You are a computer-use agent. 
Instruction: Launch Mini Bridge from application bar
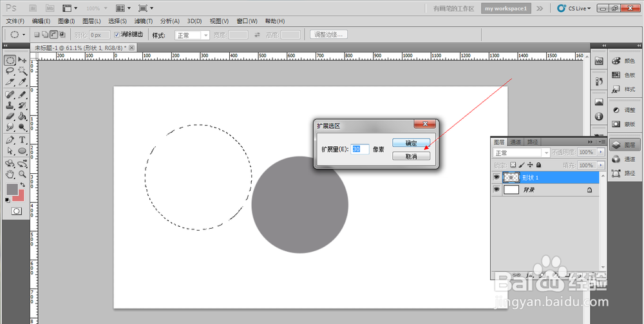point(50,8)
